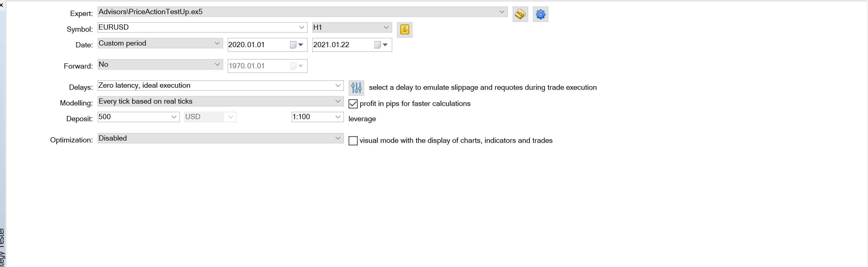The width and height of the screenshot is (868, 267).
Task: Open the Optimization dropdown set to Disabled
Action: pyautogui.click(x=220, y=138)
